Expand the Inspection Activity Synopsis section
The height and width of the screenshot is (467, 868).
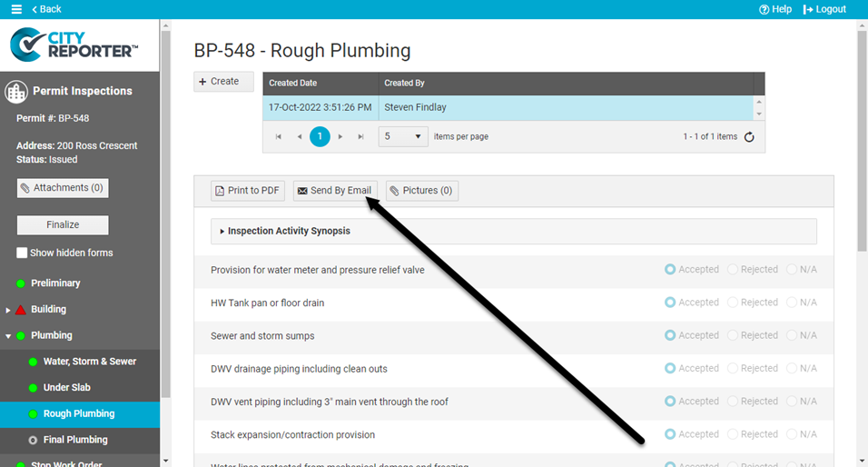point(222,232)
